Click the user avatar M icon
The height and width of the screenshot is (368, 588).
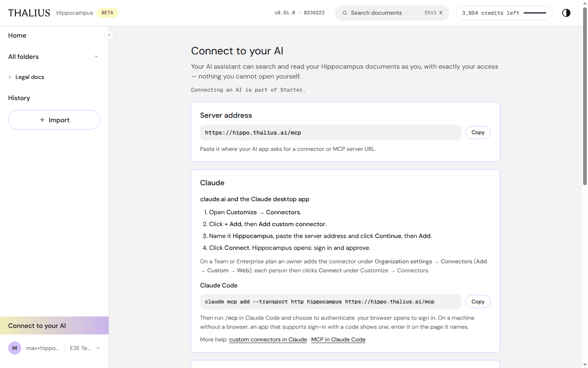coord(15,348)
